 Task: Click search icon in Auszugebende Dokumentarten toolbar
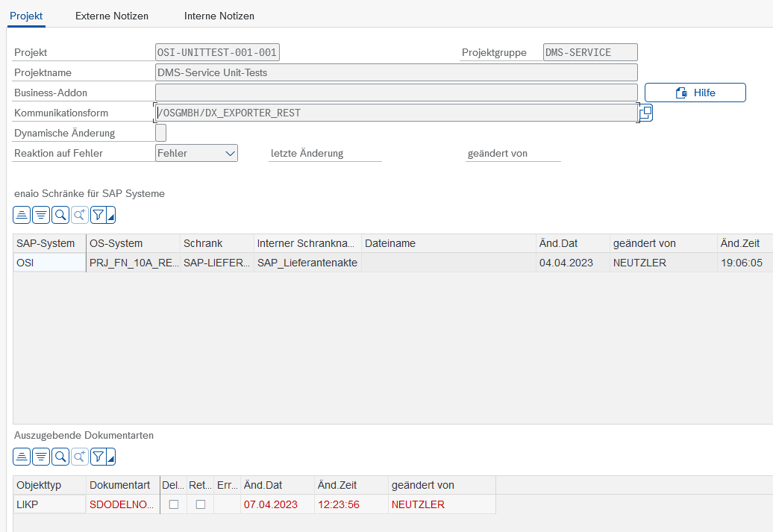click(60, 456)
